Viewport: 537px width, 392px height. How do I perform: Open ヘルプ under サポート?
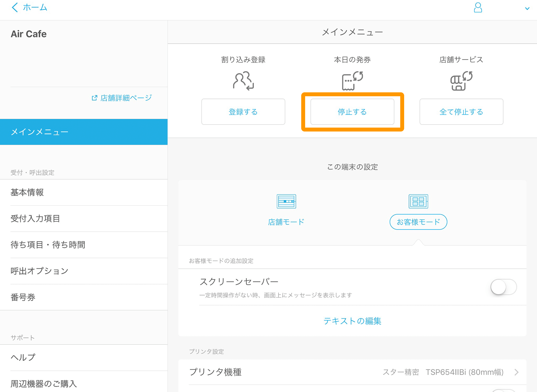click(84, 358)
